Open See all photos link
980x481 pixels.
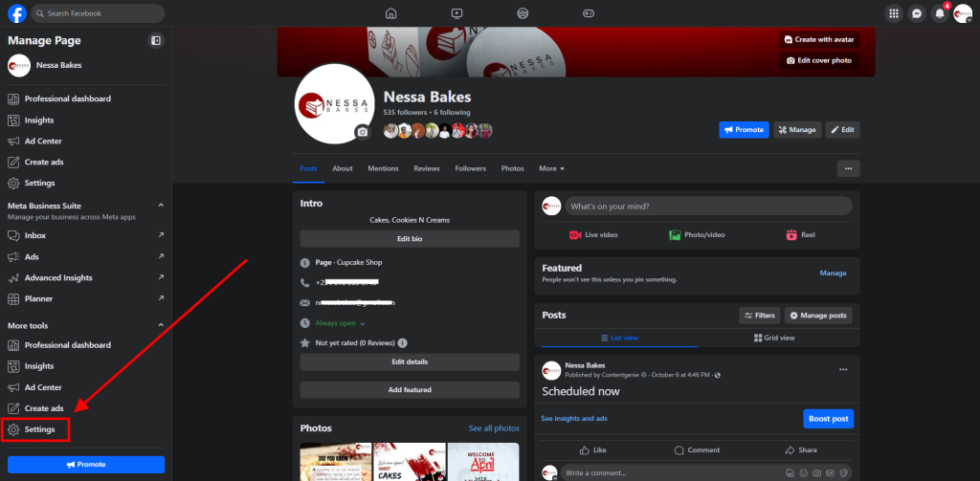[x=494, y=428]
